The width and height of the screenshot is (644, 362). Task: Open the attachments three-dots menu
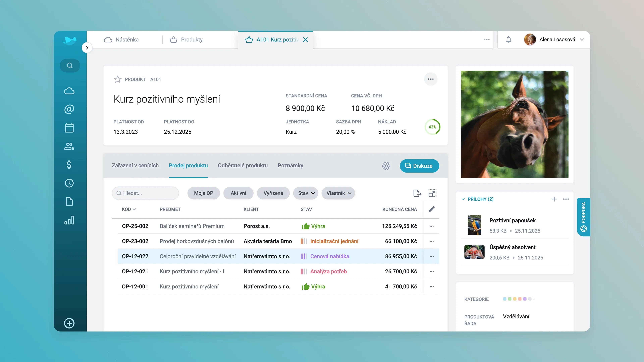tap(566, 199)
